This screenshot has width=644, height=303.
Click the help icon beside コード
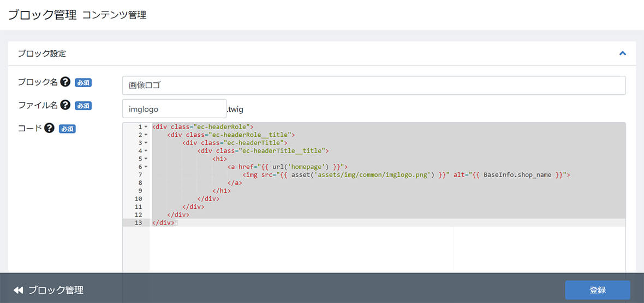(x=50, y=129)
